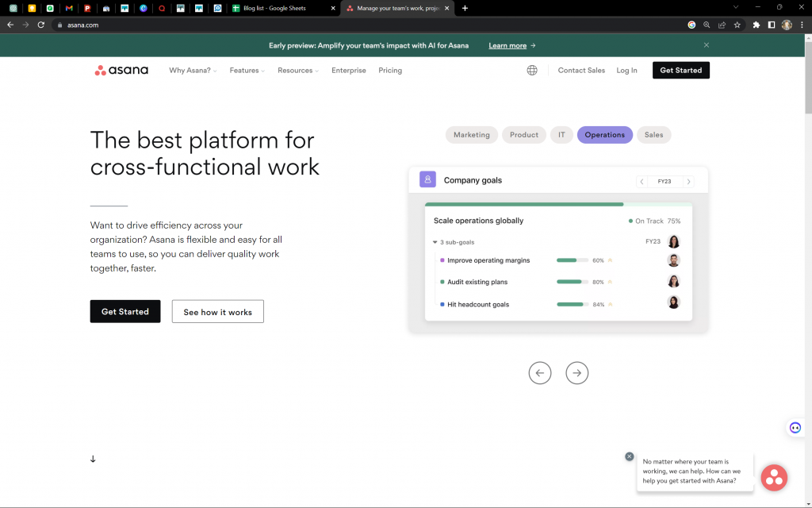812x508 pixels.
Task: Click the next slide arrow circle
Action: tap(577, 372)
